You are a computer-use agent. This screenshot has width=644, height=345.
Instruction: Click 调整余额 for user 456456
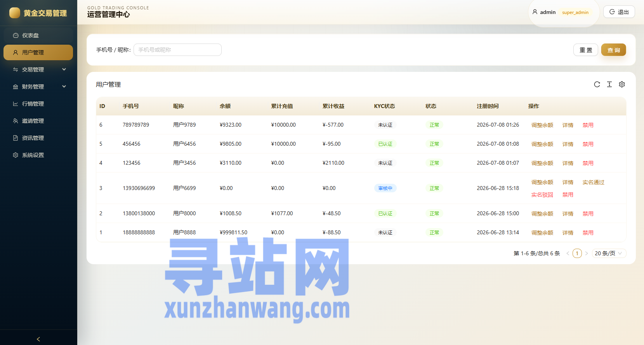click(542, 144)
